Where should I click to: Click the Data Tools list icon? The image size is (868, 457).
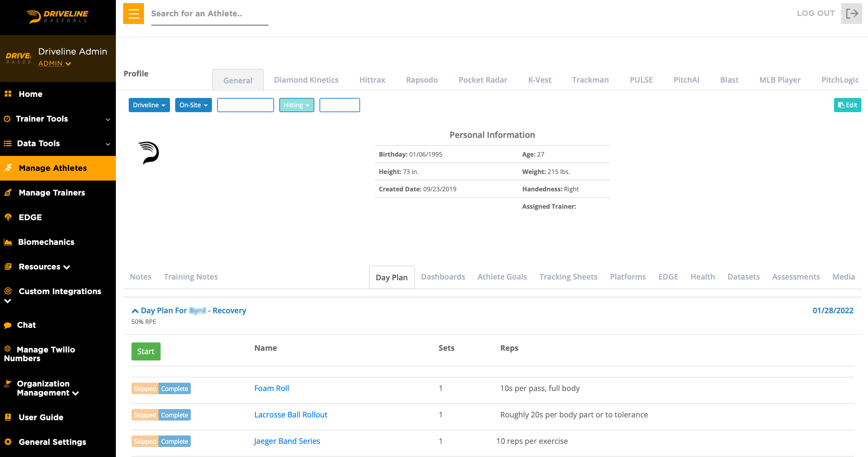8,143
